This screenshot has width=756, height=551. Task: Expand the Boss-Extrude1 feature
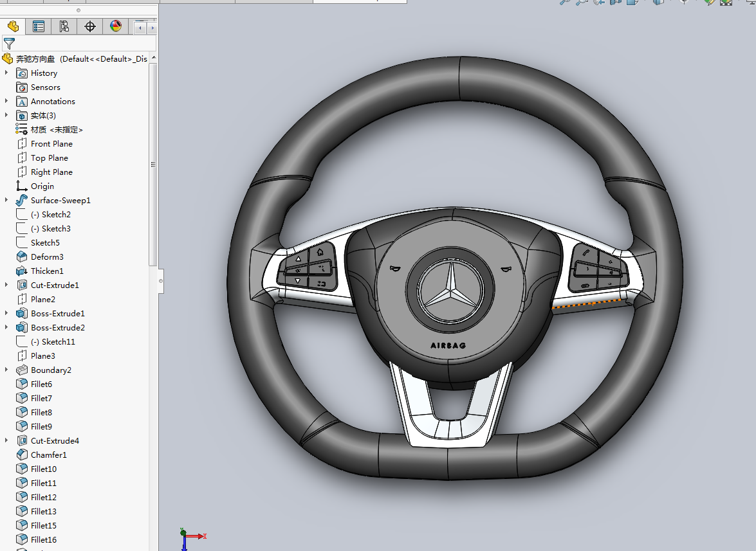tap(6, 313)
